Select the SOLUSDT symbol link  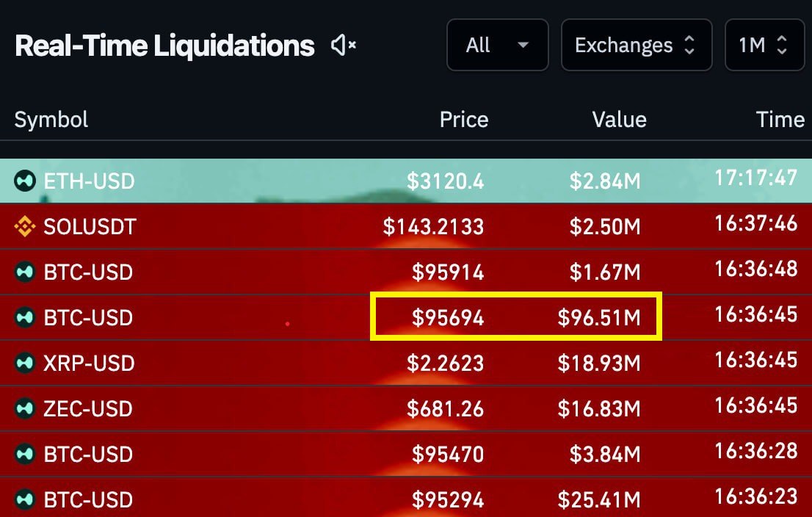(x=90, y=227)
